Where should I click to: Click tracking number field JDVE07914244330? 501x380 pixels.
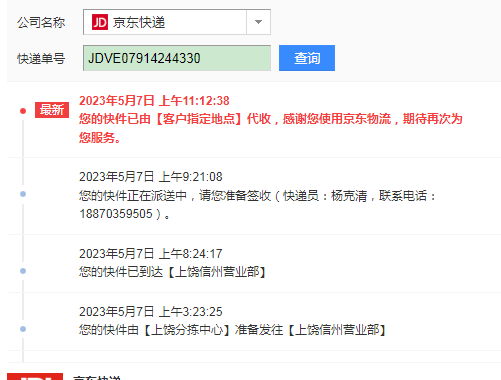coord(177,58)
